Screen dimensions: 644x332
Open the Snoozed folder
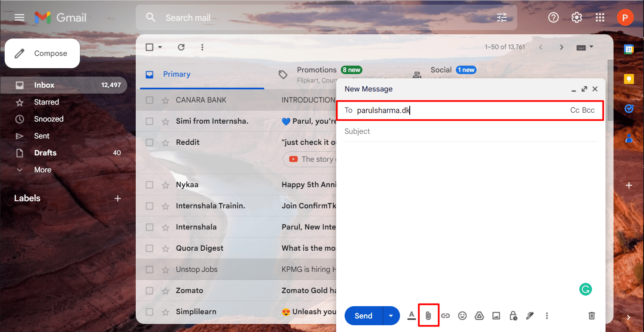pos(63,119)
